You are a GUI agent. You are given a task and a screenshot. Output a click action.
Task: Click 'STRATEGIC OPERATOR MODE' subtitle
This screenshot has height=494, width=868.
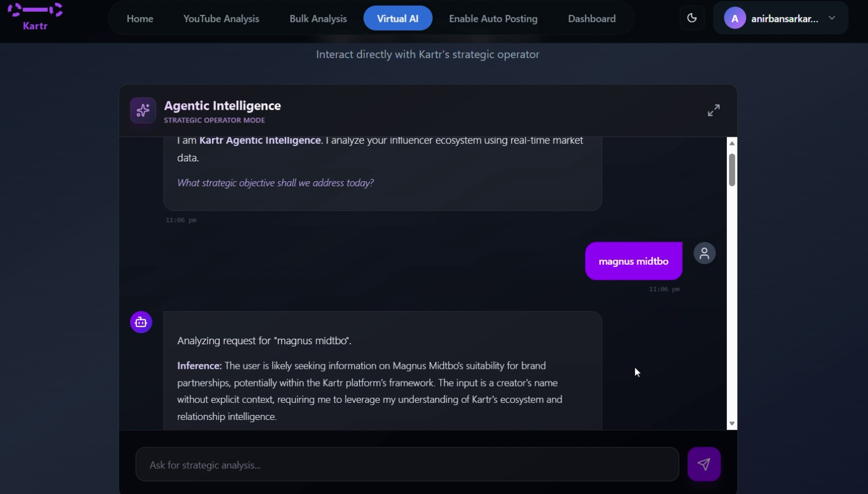coord(214,120)
